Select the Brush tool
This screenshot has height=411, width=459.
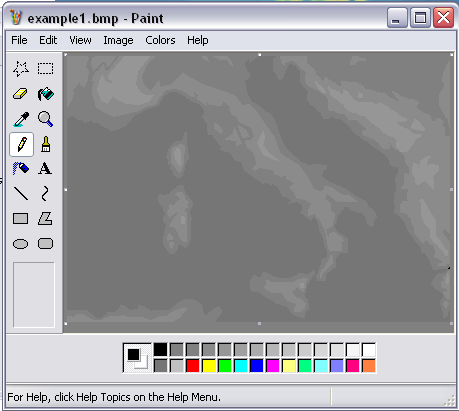pyautogui.click(x=45, y=144)
